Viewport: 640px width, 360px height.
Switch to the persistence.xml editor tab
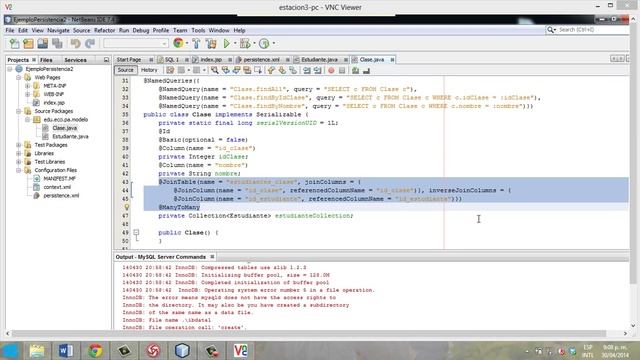point(261,60)
